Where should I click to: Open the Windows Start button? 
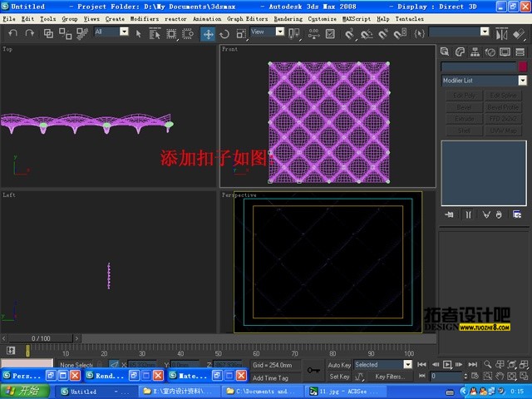pos(25,392)
